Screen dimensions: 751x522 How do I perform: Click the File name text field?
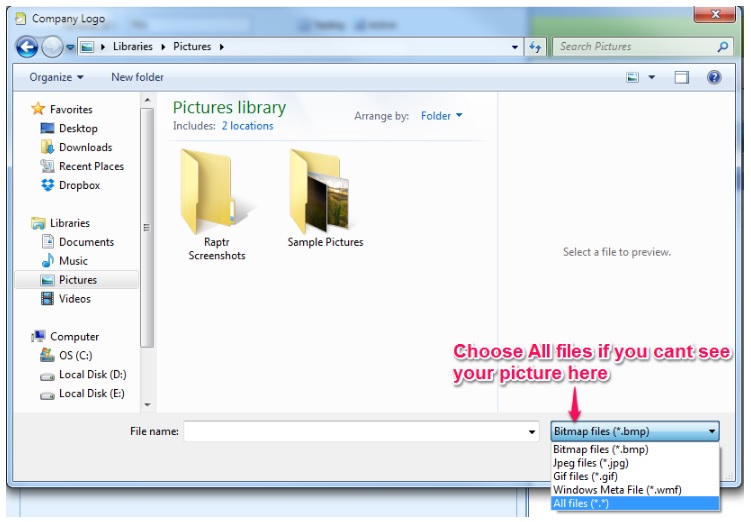pyautogui.click(x=355, y=432)
